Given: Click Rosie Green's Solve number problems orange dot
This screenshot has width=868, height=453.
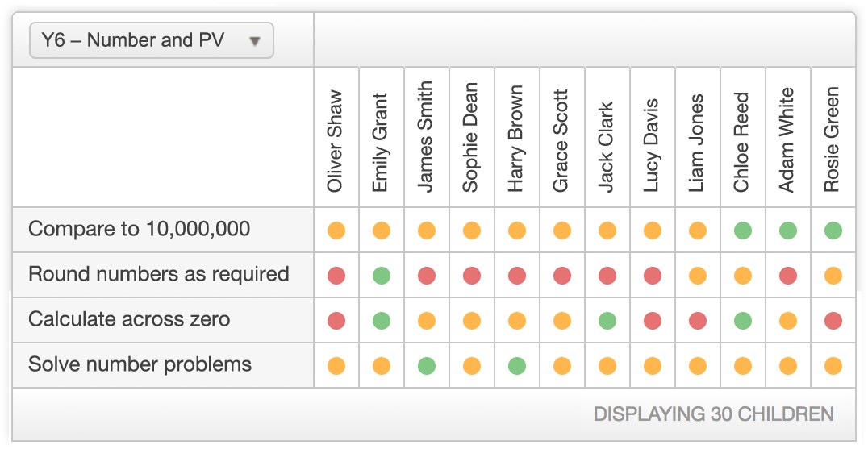Looking at the screenshot, I should (x=833, y=366).
